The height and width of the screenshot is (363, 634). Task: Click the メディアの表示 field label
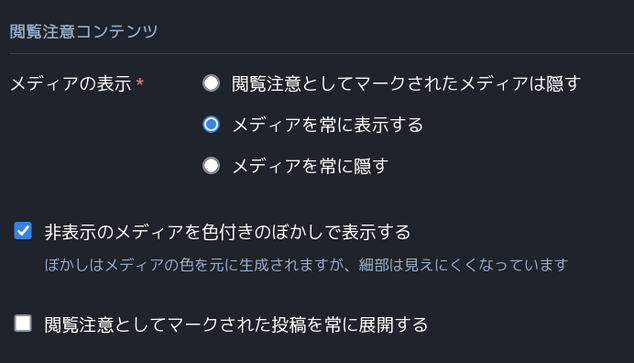tap(71, 84)
